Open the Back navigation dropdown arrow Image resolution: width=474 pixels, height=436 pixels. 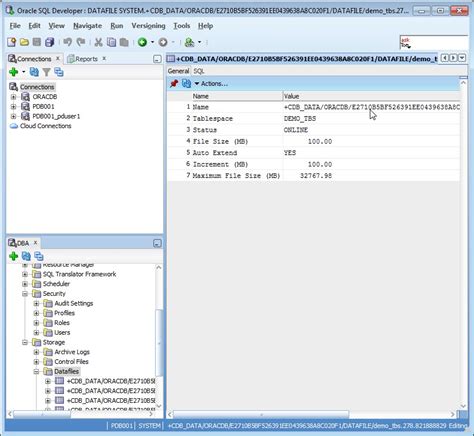(152, 42)
